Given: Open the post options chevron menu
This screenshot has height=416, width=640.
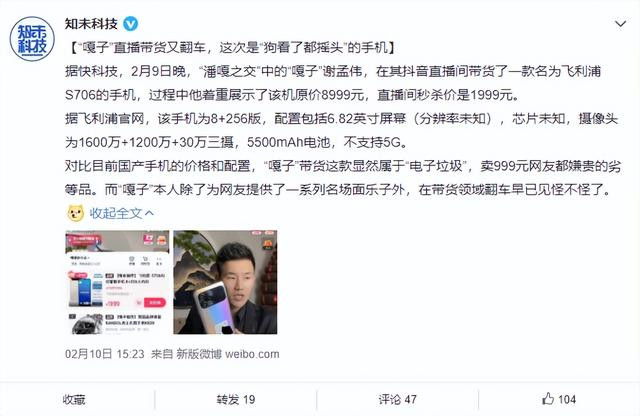Looking at the screenshot, I should pyautogui.click(x=620, y=24).
